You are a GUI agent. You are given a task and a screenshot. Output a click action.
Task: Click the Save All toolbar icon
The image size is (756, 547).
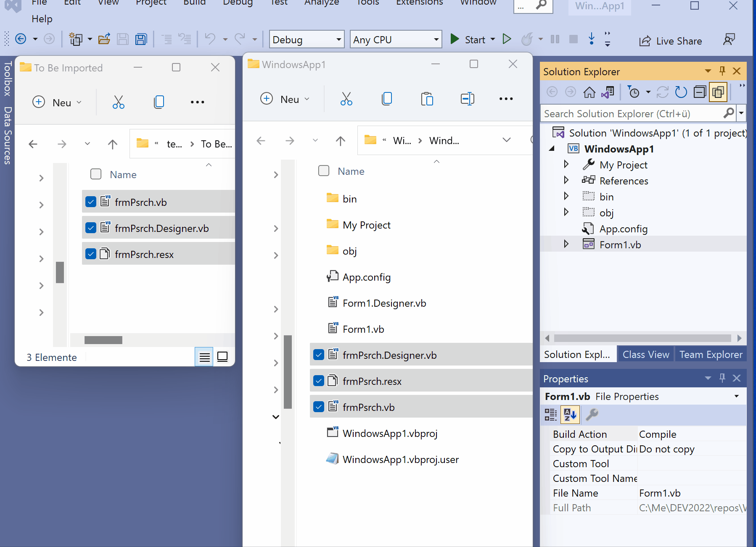[x=141, y=39]
